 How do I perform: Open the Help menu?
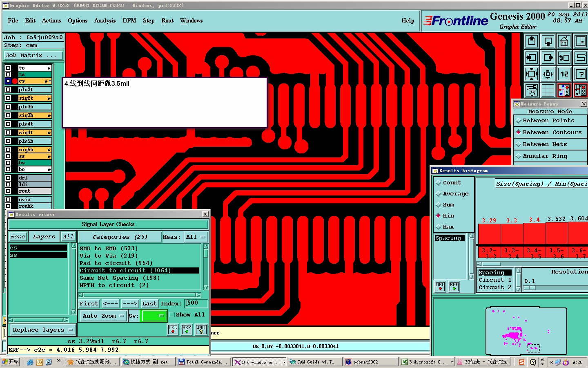[408, 20]
